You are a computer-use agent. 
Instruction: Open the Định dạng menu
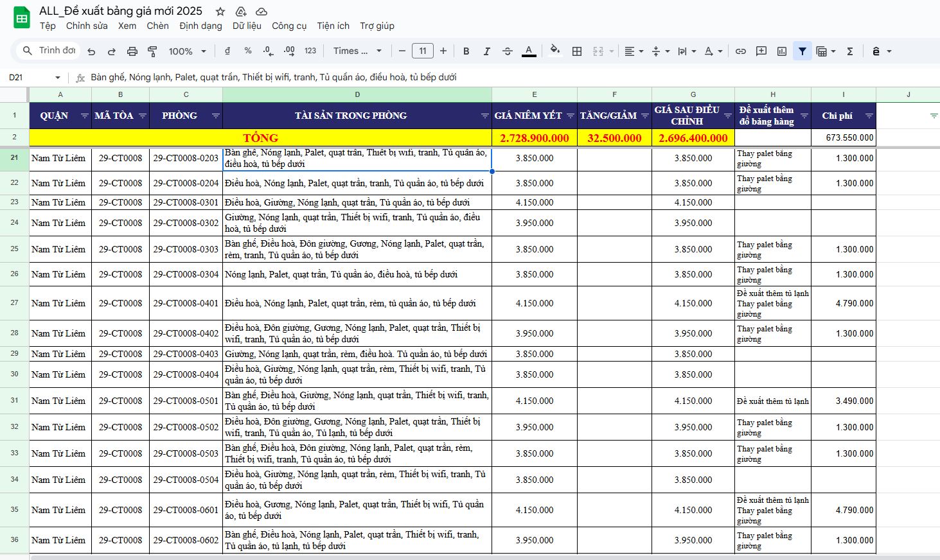(200, 26)
